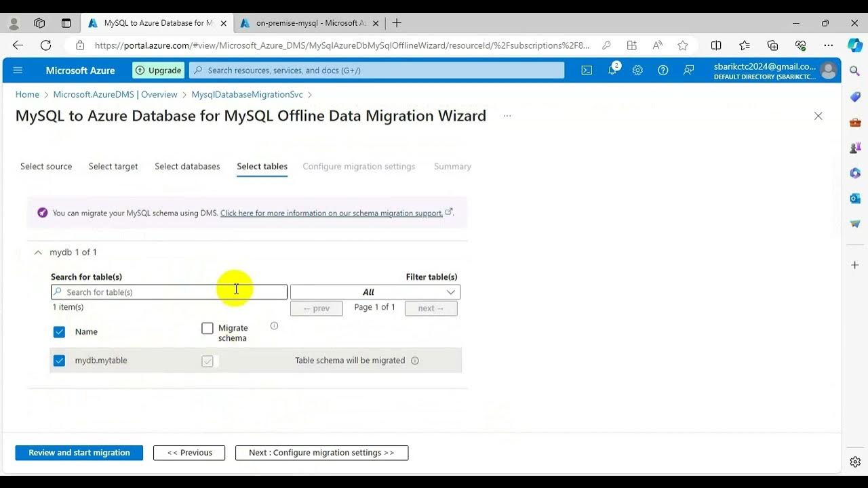Click Microsoft.AzureDMS | Overview breadcrumb
The width and height of the screenshot is (868, 488).
[115, 95]
